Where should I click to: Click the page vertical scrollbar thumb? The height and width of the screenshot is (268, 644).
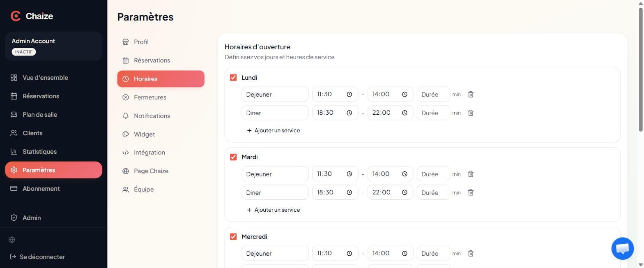pos(641,70)
